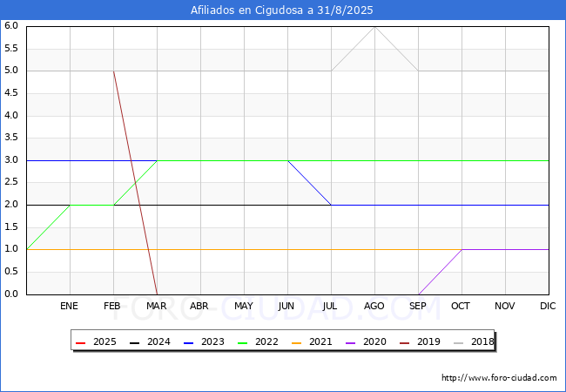Click the FEB month axis label
566x392 pixels.
coord(112,306)
